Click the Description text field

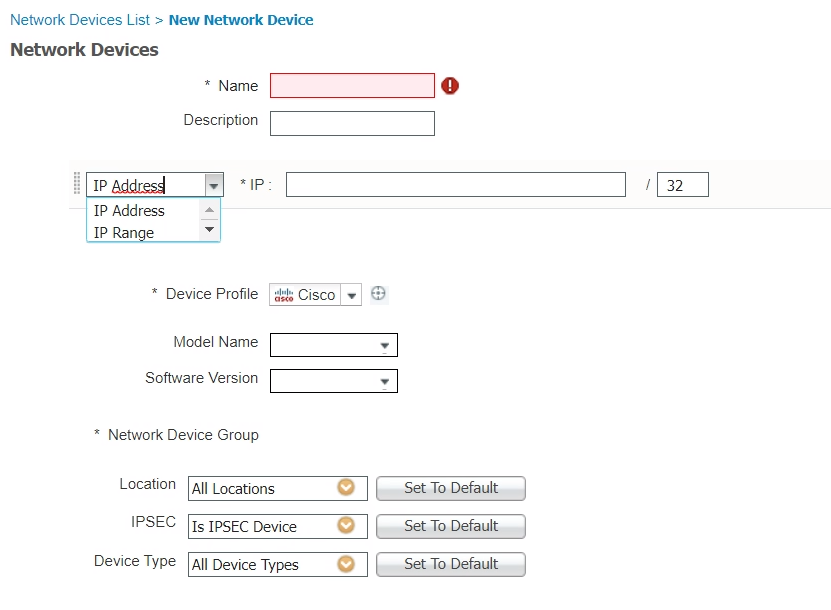pos(352,123)
